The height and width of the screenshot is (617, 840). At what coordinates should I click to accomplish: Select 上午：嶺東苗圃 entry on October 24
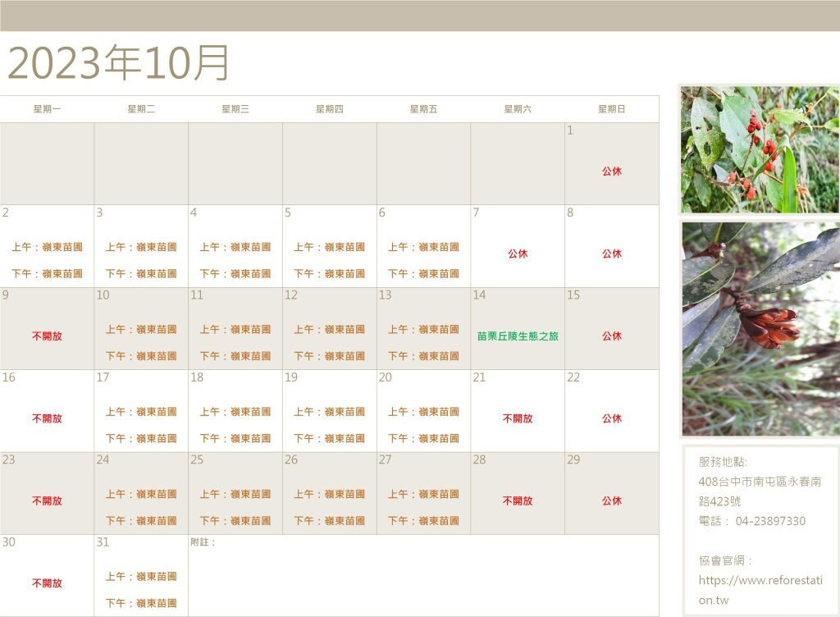pyautogui.click(x=141, y=495)
